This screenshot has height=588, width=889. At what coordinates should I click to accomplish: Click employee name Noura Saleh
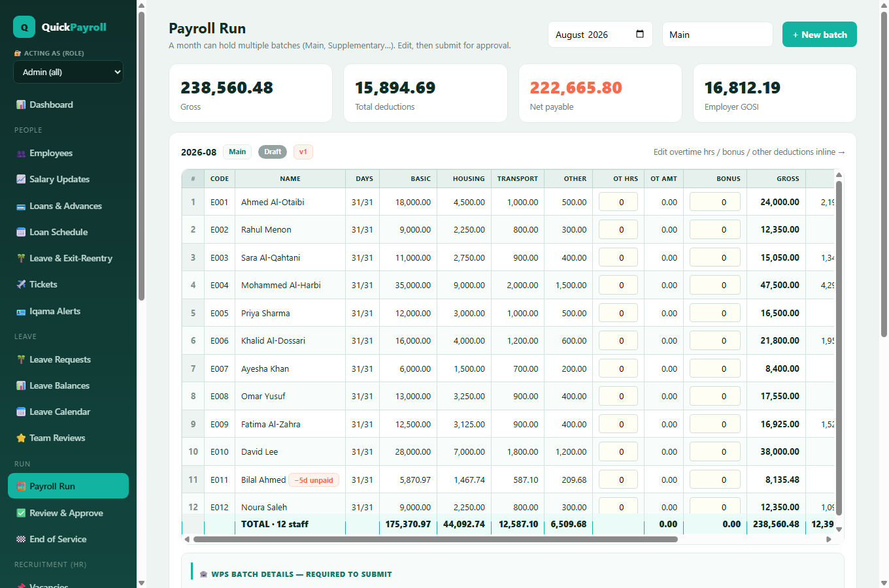[x=264, y=508]
